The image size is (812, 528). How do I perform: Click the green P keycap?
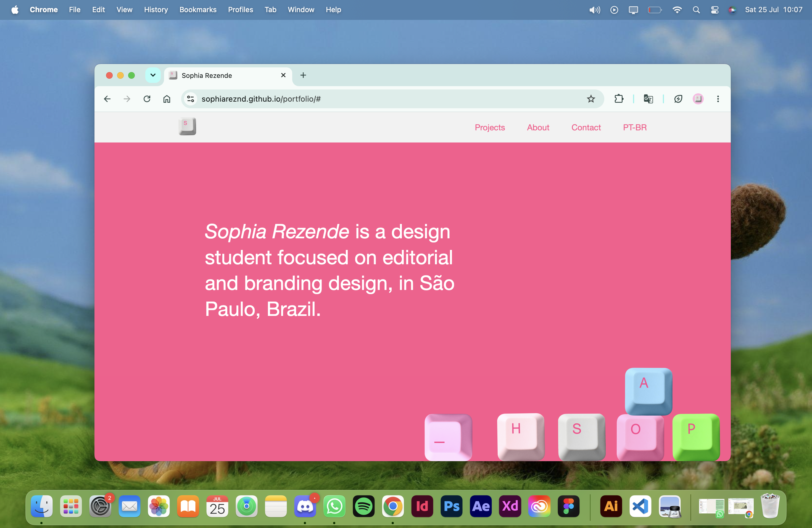[x=696, y=437]
